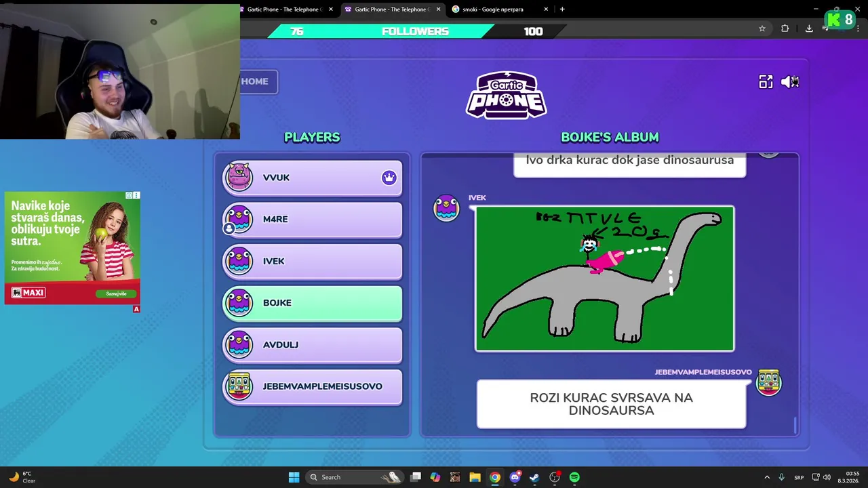Mute the Gartic Phone sound icon
868x488 pixels.
coord(790,82)
